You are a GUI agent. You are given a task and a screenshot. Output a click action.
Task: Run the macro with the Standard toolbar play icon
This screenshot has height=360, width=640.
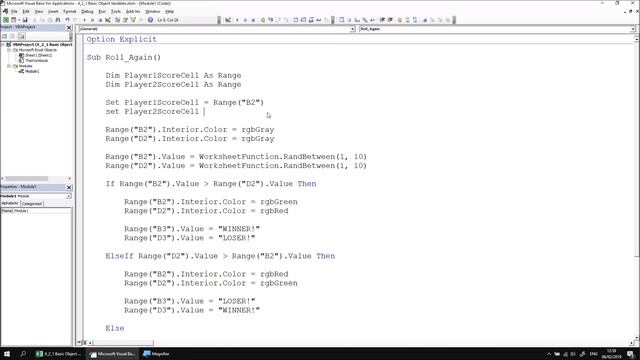point(84,20)
